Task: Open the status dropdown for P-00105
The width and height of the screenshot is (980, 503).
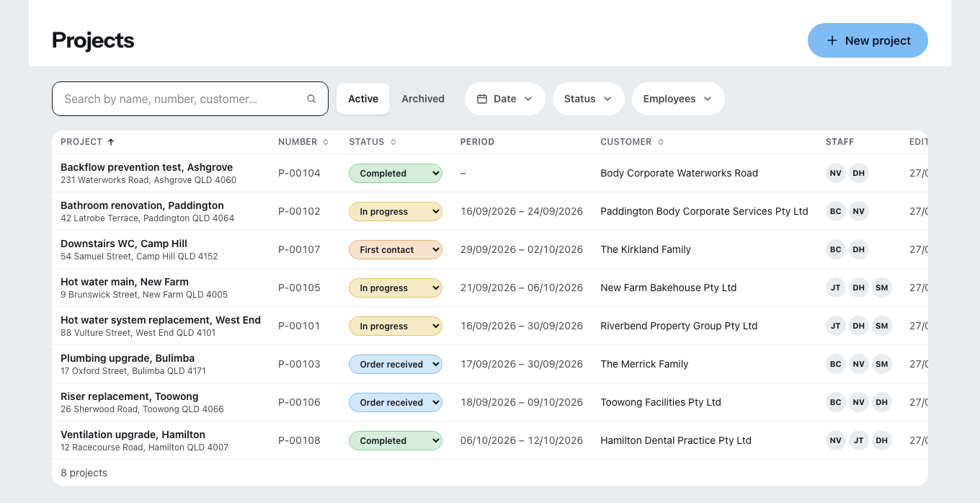Action: (x=396, y=288)
